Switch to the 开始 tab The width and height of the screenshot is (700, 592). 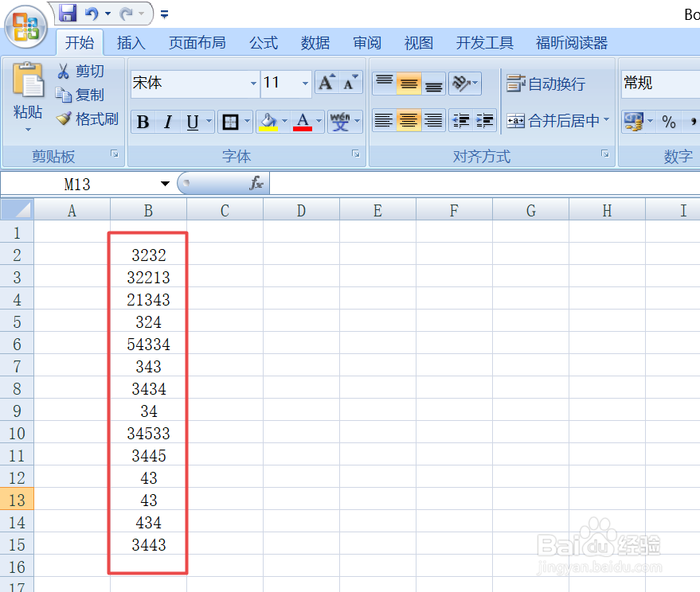point(80,43)
